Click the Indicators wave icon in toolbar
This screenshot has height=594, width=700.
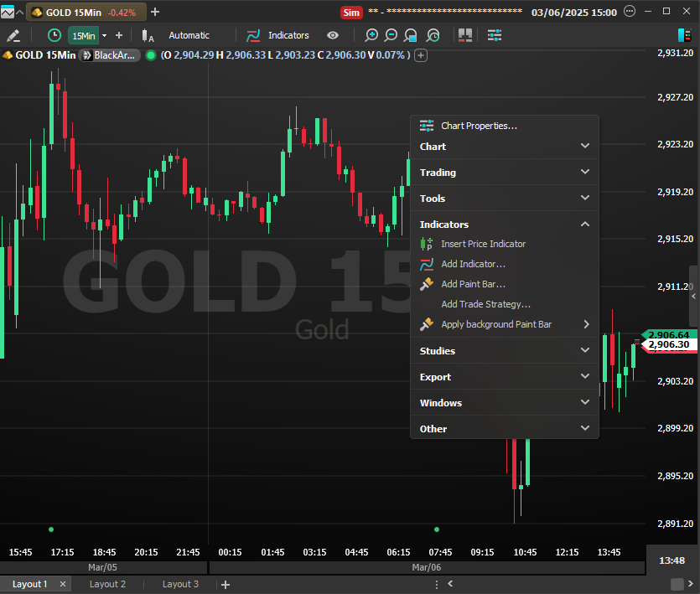[x=252, y=35]
